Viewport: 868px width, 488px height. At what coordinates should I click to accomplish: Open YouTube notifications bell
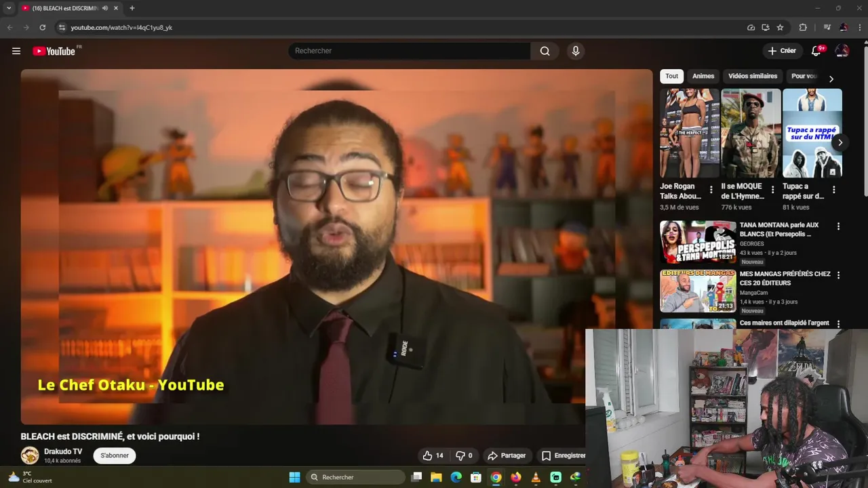[816, 51]
